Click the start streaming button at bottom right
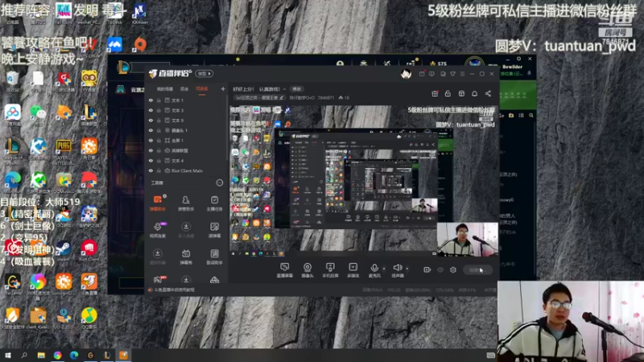Image resolution: width=644 pixels, height=362 pixels. pos(477,269)
